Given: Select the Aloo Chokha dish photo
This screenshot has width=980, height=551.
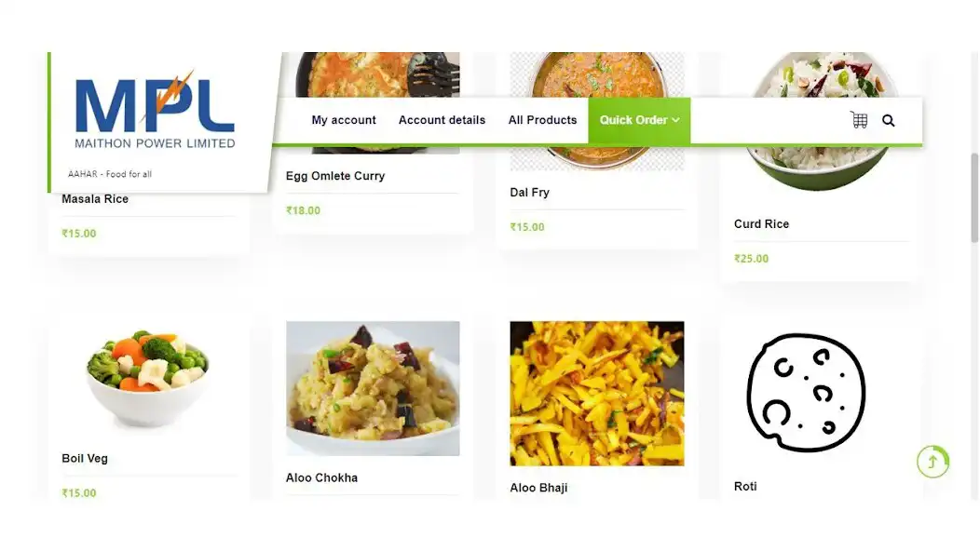Looking at the screenshot, I should tap(373, 388).
